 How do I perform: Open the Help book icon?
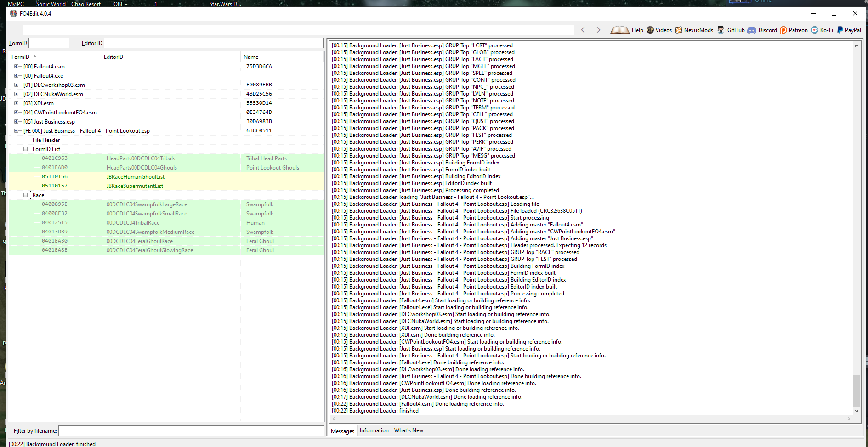pos(620,30)
